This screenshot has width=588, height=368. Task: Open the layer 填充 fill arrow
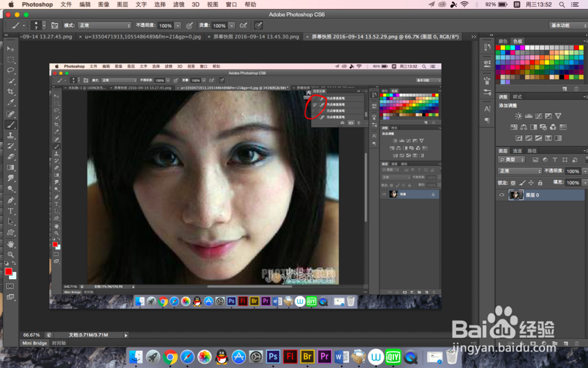[x=584, y=183]
